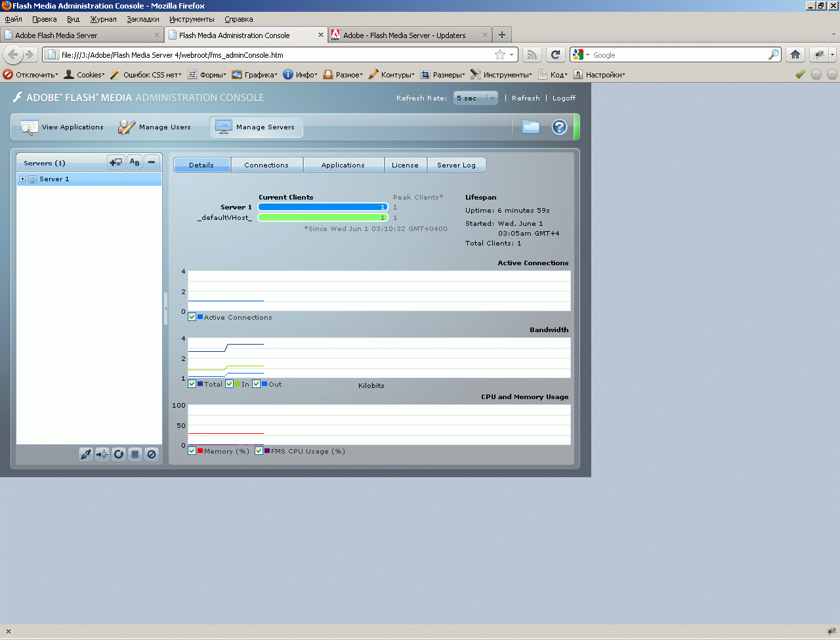
Task: Click the ping server arrow-starburst icon
Action: point(102,454)
